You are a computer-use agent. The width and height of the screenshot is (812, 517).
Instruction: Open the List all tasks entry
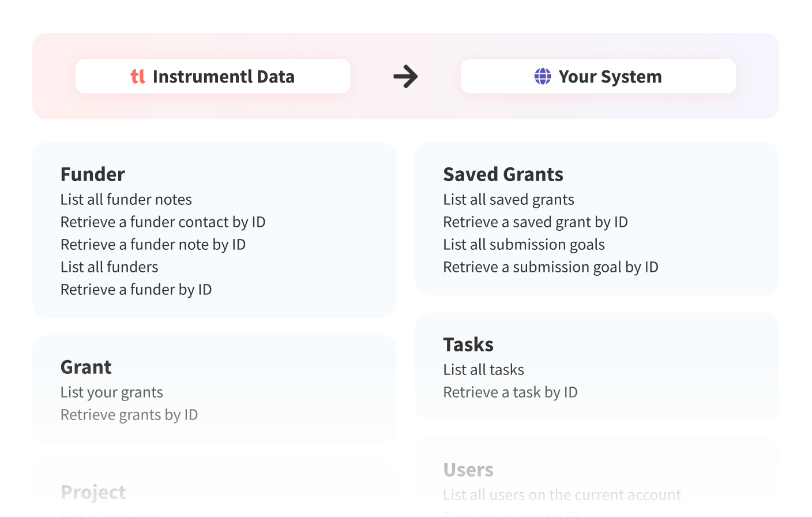point(484,370)
